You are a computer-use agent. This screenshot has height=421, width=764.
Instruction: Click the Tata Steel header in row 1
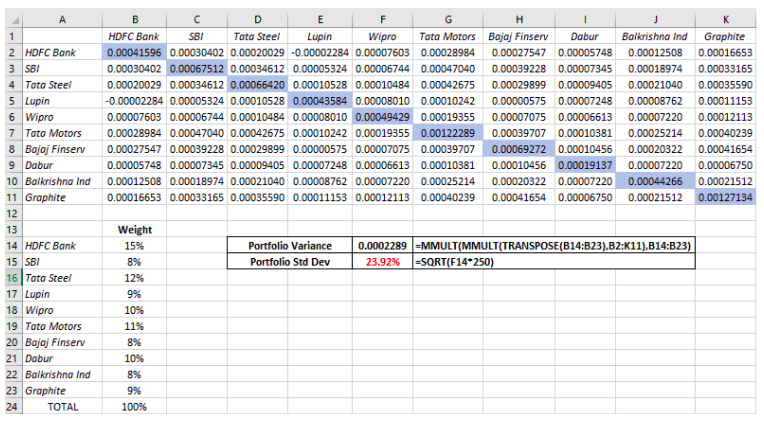[x=257, y=36]
